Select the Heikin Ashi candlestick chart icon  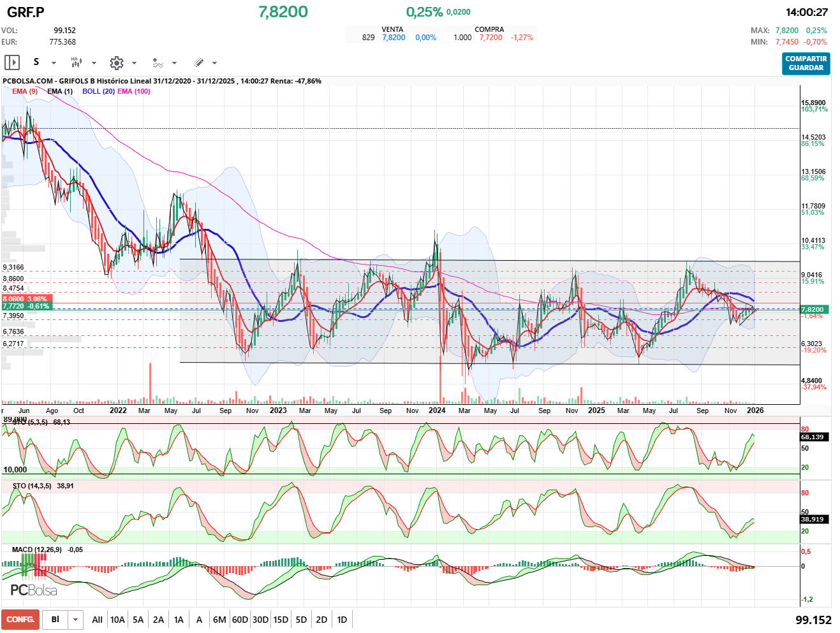(76, 62)
